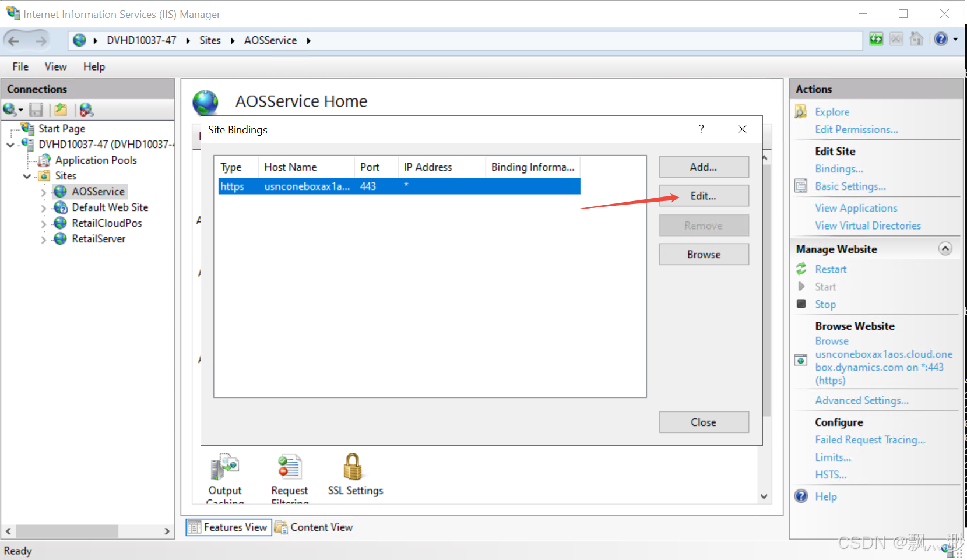The image size is (967, 560).
Task: Collapse the Sites tree node
Action: (27, 176)
